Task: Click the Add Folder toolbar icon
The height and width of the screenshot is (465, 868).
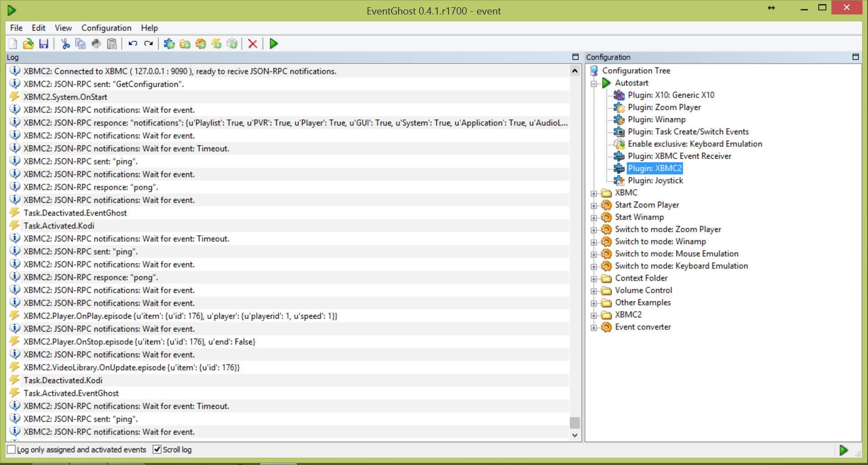Action: pyautogui.click(x=185, y=44)
